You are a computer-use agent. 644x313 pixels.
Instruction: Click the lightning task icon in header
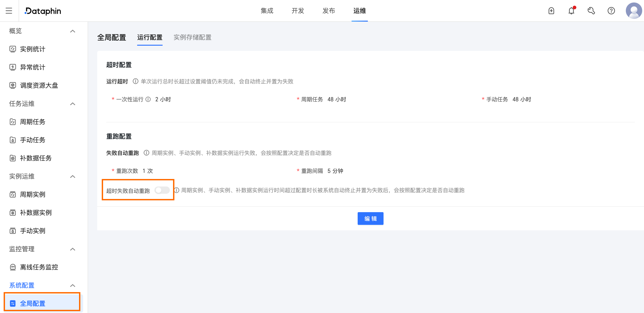tap(551, 11)
